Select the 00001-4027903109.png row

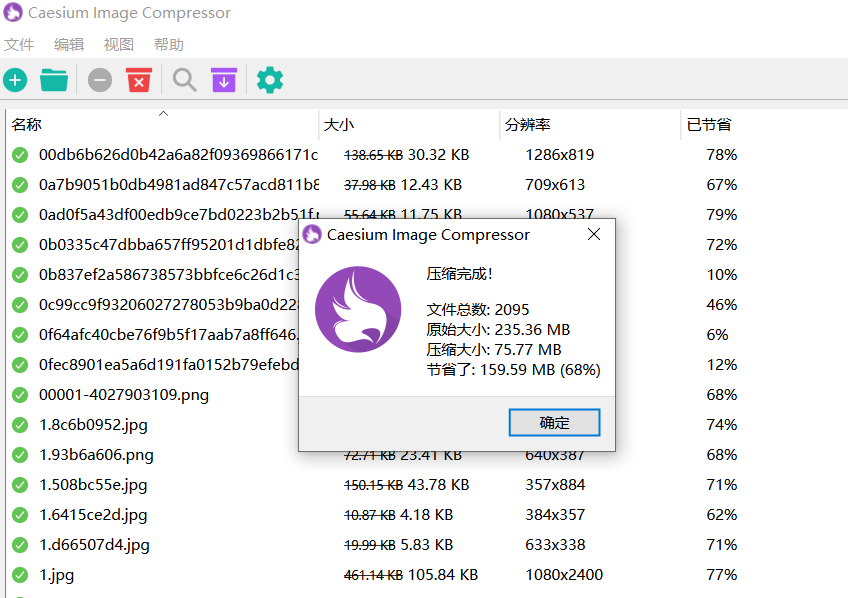coord(124,395)
